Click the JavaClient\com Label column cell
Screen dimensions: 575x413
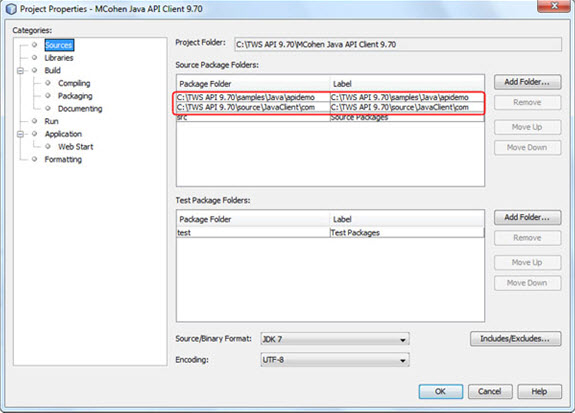(x=407, y=107)
